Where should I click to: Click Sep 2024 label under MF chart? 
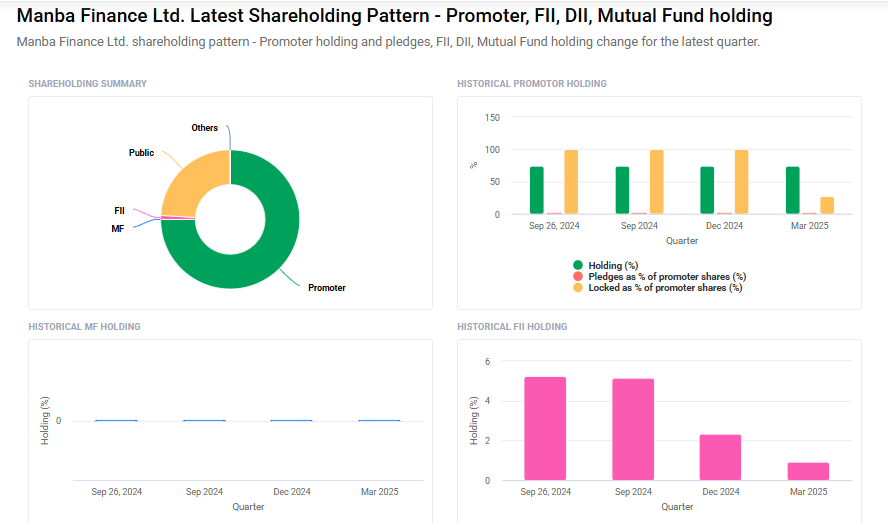click(204, 492)
